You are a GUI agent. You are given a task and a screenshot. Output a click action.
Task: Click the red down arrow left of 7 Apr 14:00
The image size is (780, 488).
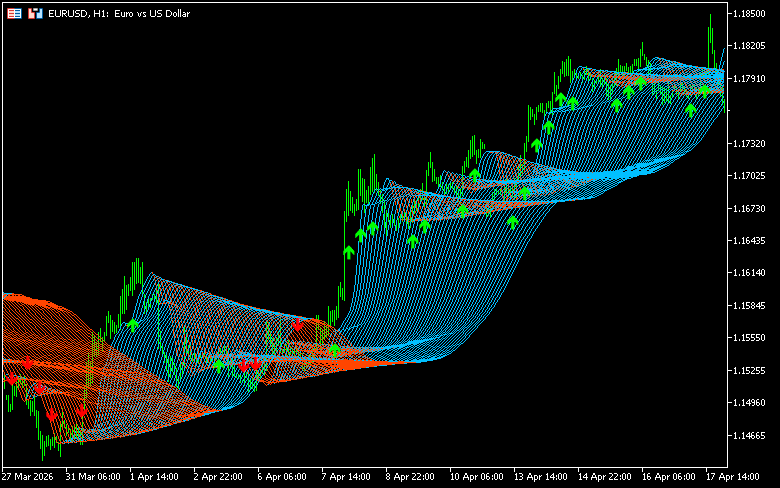tap(298, 326)
